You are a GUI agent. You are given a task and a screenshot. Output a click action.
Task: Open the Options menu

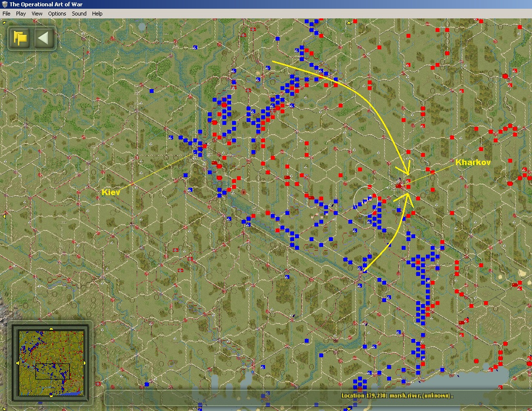pyautogui.click(x=57, y=14)
